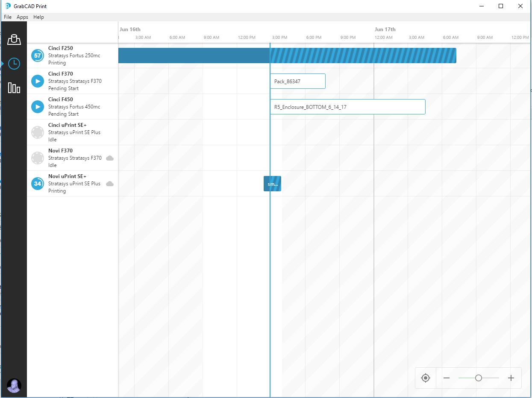Select the Novi uPrint SE+ printer name
This screenshot has height=398, width=532.
(68, 176)
